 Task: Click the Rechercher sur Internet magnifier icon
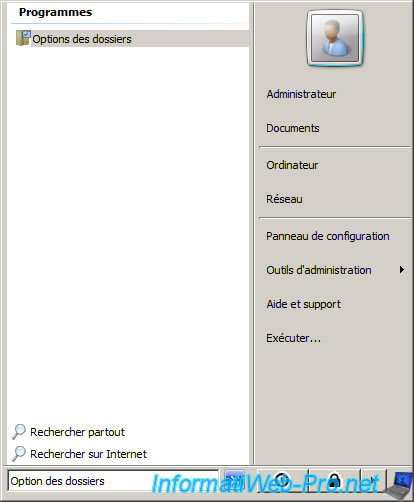19,454
